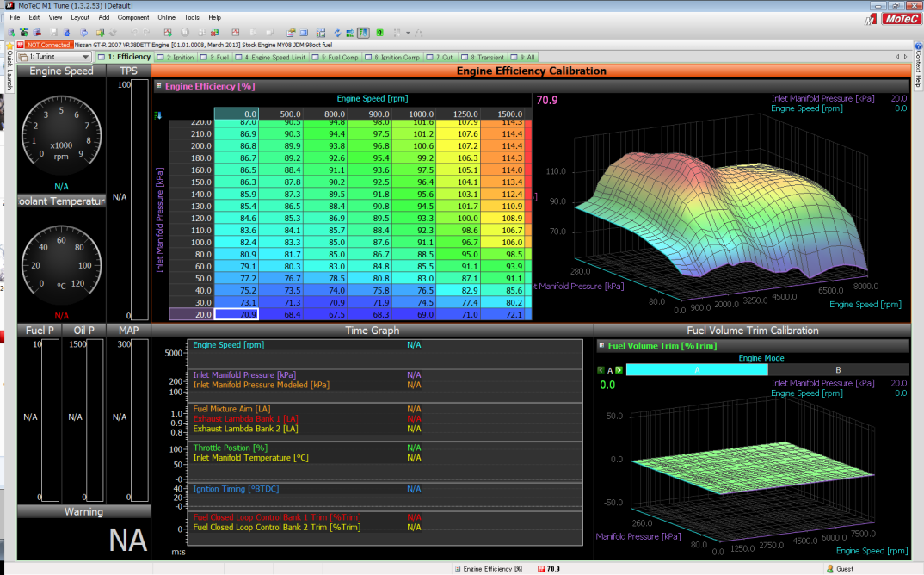This screenshot has width=924, height=575.
Task: Click 'Fuel Mixture Aim [LA]' channel label
Action: coord(231,409)
